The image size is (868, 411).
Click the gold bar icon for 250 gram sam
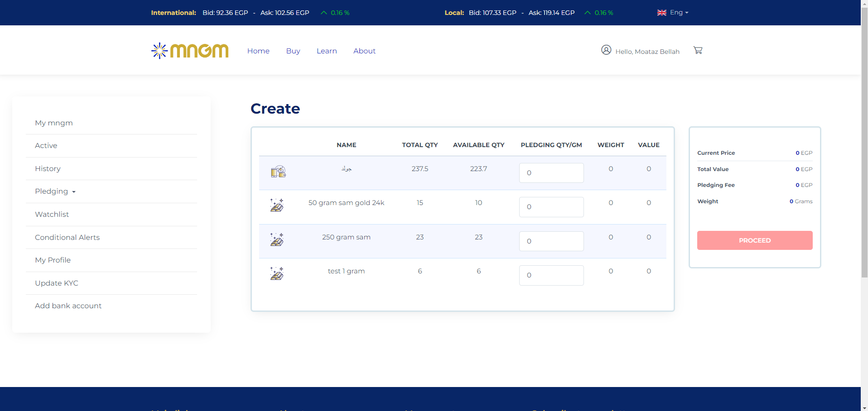click(277, 239)
